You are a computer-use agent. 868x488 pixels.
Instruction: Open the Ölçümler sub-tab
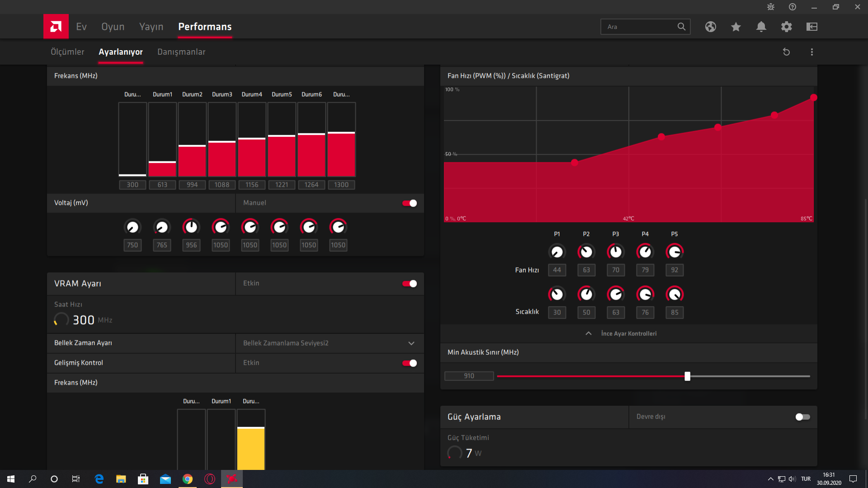(x=67, y=52)
